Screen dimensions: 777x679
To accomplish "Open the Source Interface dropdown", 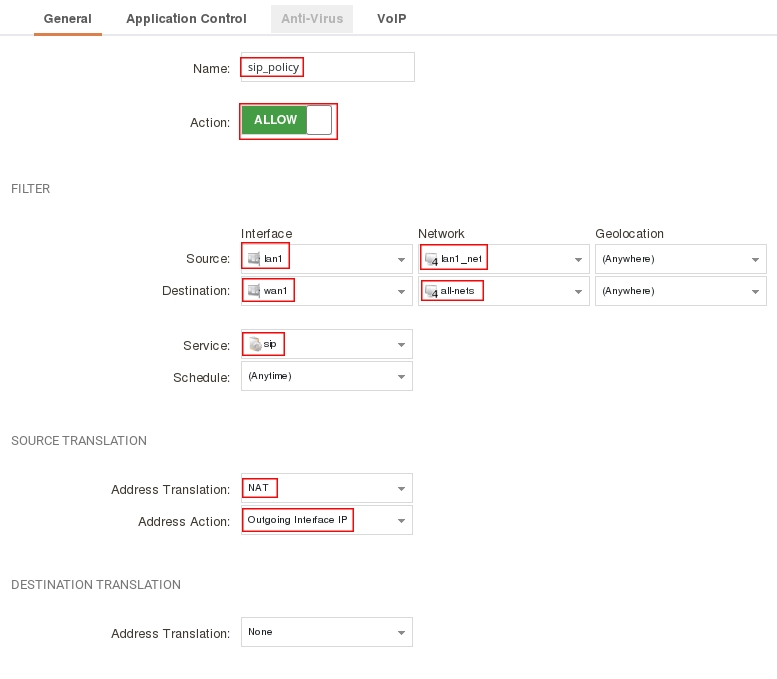I will coord(401,260).
